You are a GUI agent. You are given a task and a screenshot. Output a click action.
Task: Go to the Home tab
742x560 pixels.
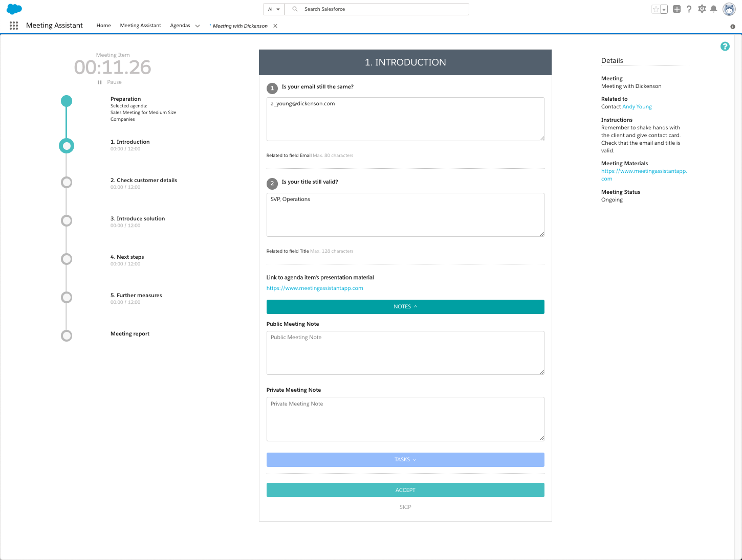coord(104,26)
